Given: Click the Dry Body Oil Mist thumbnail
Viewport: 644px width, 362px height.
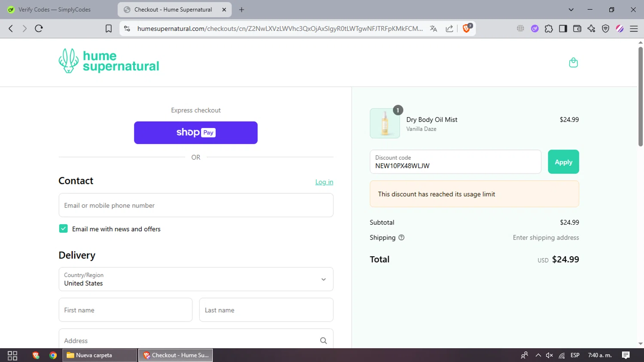Looking at the screenshot, I should coord(385,123).
